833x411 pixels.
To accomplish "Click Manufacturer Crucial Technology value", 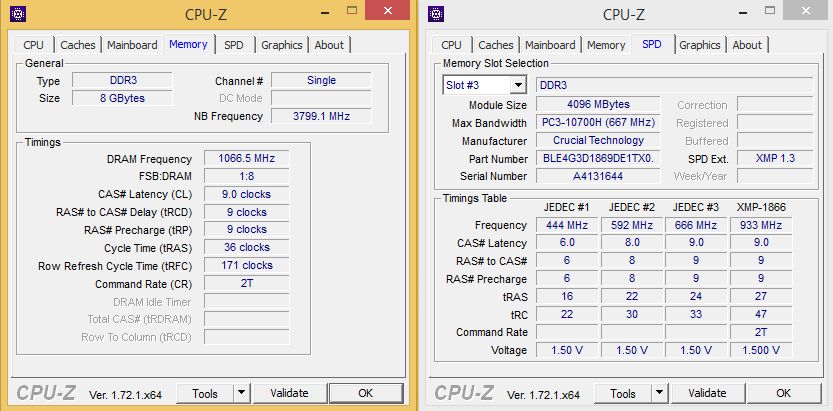I will click(x=598, y=140).
